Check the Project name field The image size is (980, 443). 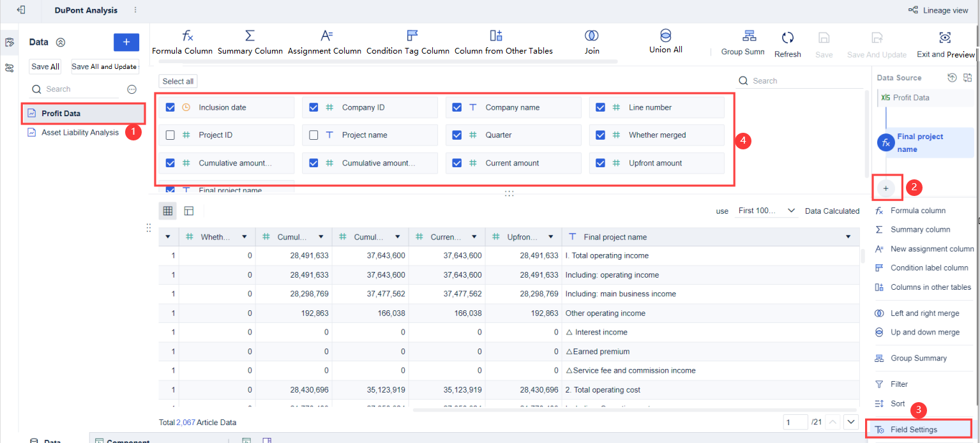pos(313,135)
